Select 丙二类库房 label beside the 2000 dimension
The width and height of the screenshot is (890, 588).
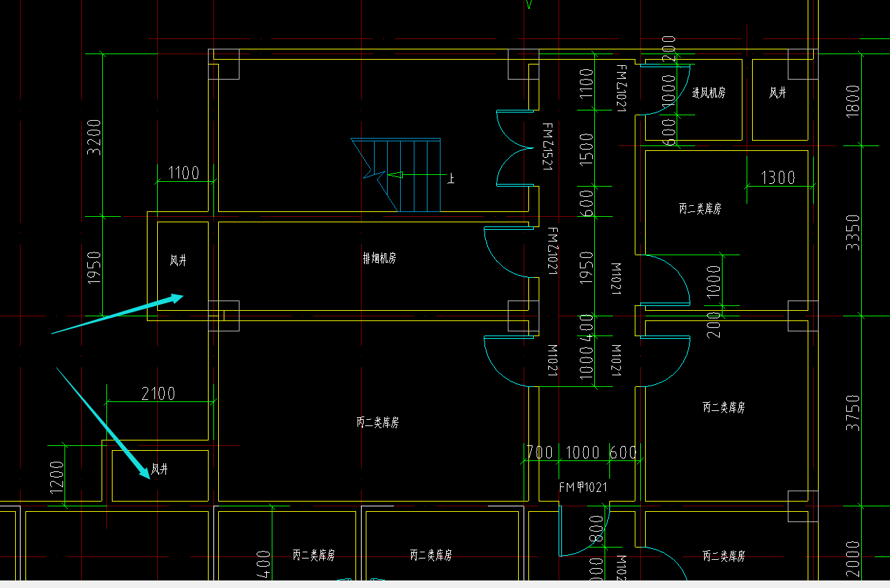[x=724, y=555]
